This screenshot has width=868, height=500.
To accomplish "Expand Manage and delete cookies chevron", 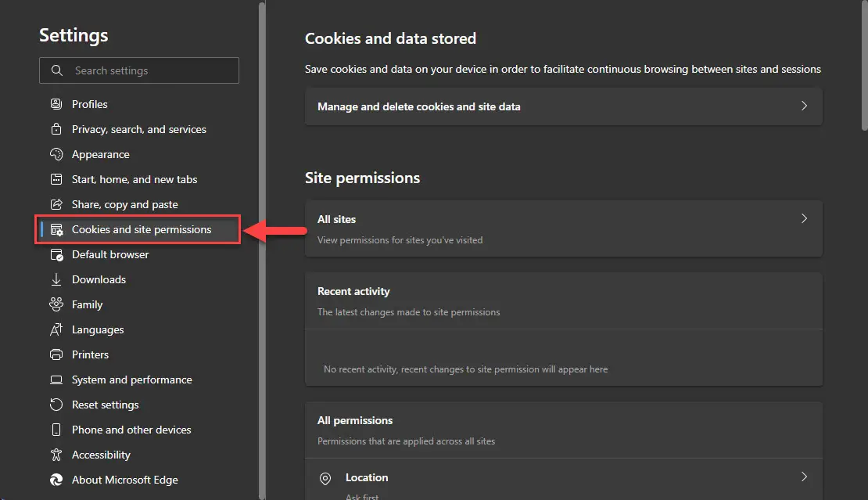I will pyautogui.click(x=805, y=106).
